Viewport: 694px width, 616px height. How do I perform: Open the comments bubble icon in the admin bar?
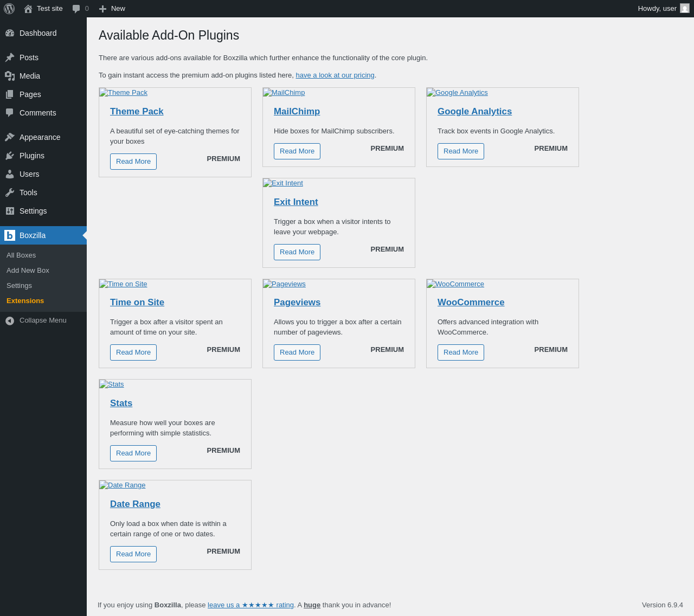pos(76,9)
